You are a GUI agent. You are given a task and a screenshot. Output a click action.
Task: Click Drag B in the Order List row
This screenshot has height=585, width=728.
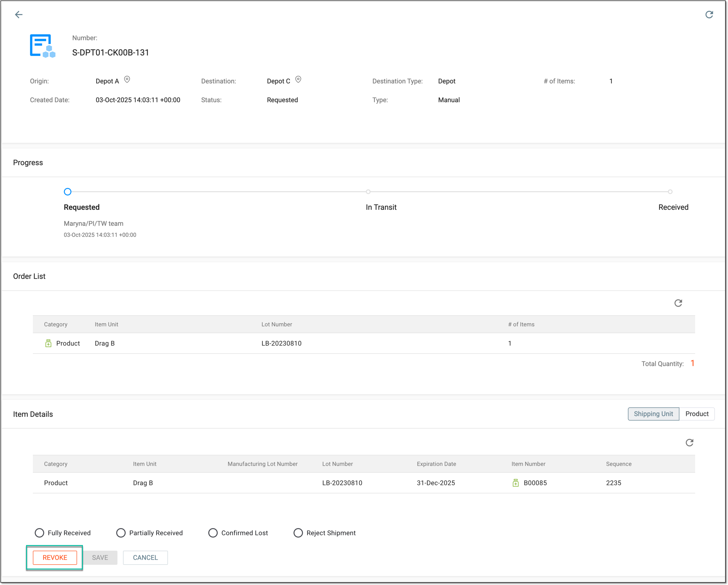pyautogui.click(x=105, y=343)
